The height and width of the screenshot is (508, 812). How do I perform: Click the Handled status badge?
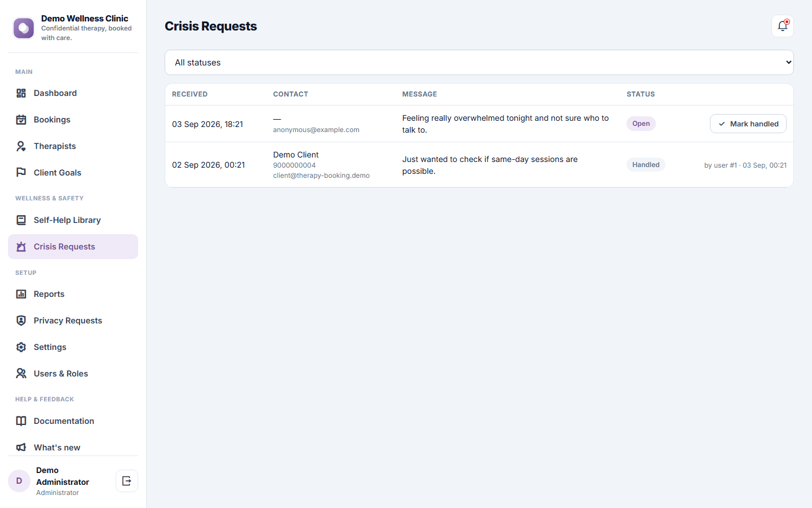[646, 165]
